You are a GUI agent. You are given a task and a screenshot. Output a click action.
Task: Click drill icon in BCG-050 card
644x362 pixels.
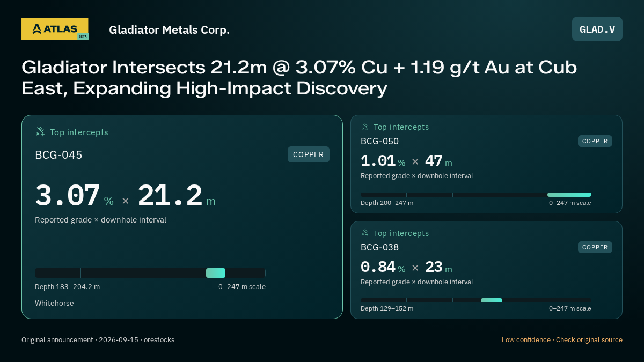365,127
